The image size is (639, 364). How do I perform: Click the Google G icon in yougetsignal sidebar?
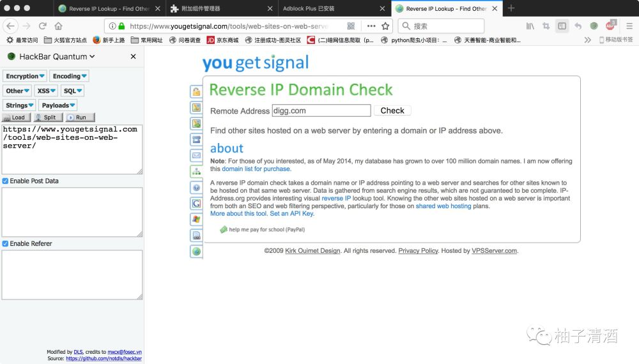196,203
